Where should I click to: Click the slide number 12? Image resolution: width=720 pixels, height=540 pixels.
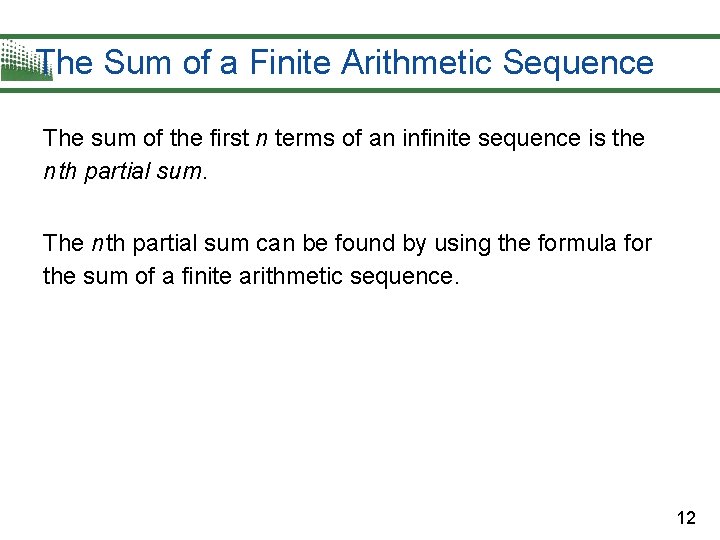point(686,517)
